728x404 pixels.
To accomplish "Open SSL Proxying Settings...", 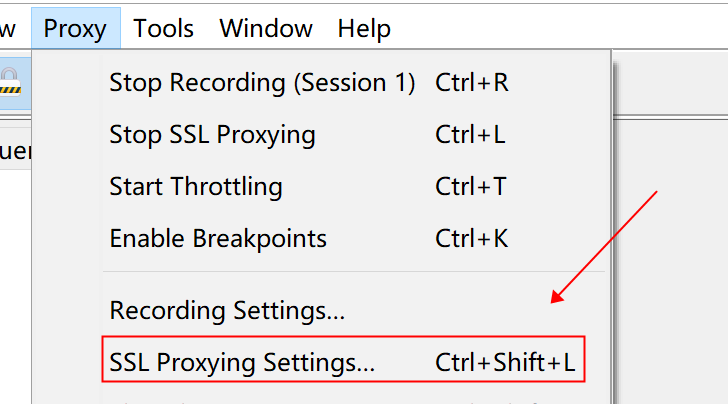I will [x=242, y=363].
